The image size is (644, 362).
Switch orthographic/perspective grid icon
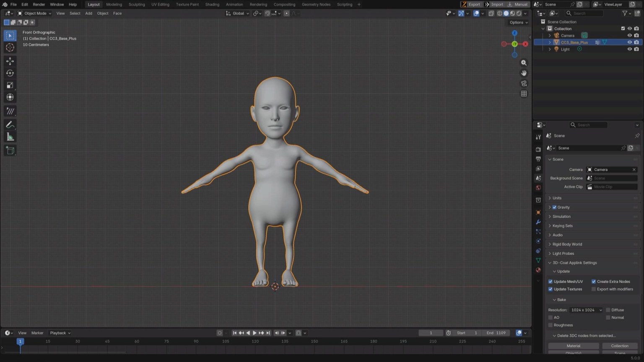click(524, 93)
